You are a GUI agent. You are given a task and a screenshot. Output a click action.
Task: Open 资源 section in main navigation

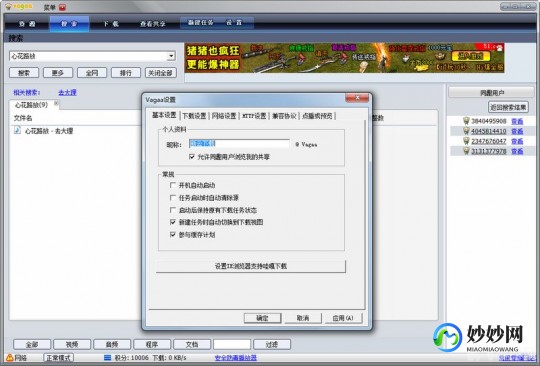coord(27,24)
